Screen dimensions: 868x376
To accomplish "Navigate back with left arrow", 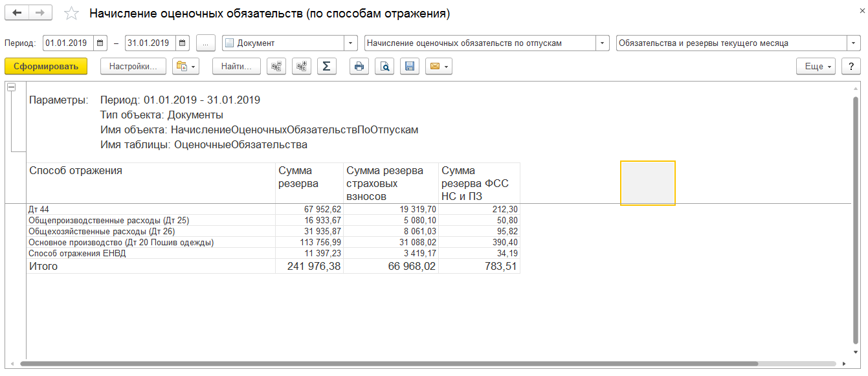I will click(x=17, y=13).
